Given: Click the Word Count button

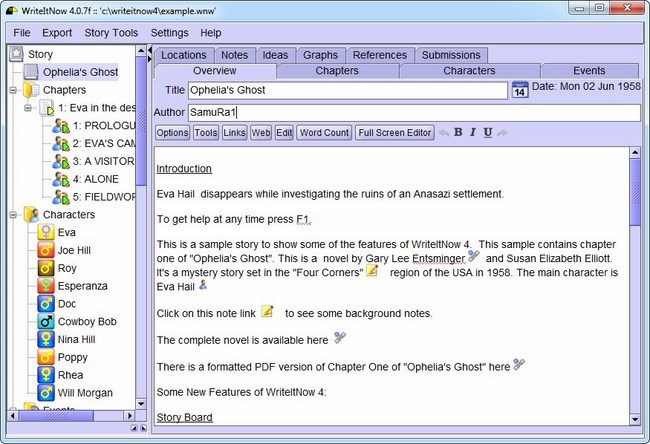Looking at the screenshot, I should (x=324, y=133).
